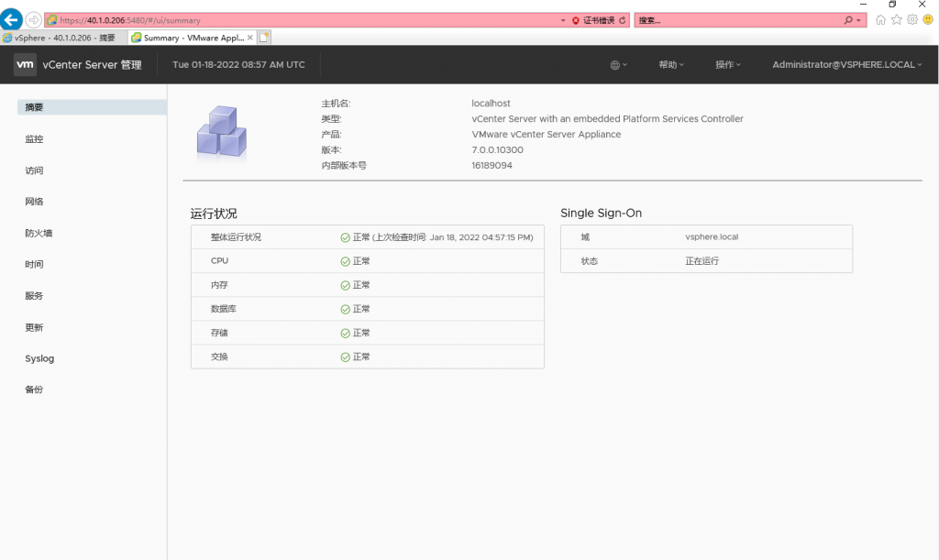This screenshot has height=560, width=939.
Task: Click the 运行状况 heading
Action: [x=214, y=214]
